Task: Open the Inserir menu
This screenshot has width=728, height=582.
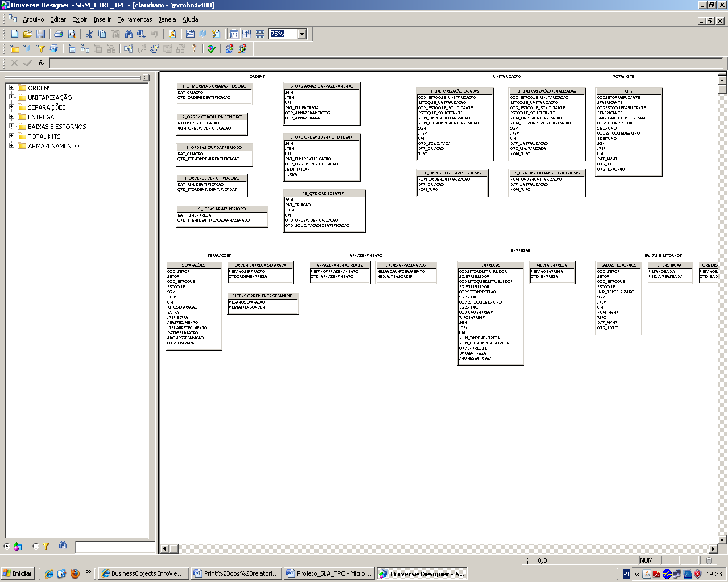Action: pyautogui.click(x=102, y=19)
